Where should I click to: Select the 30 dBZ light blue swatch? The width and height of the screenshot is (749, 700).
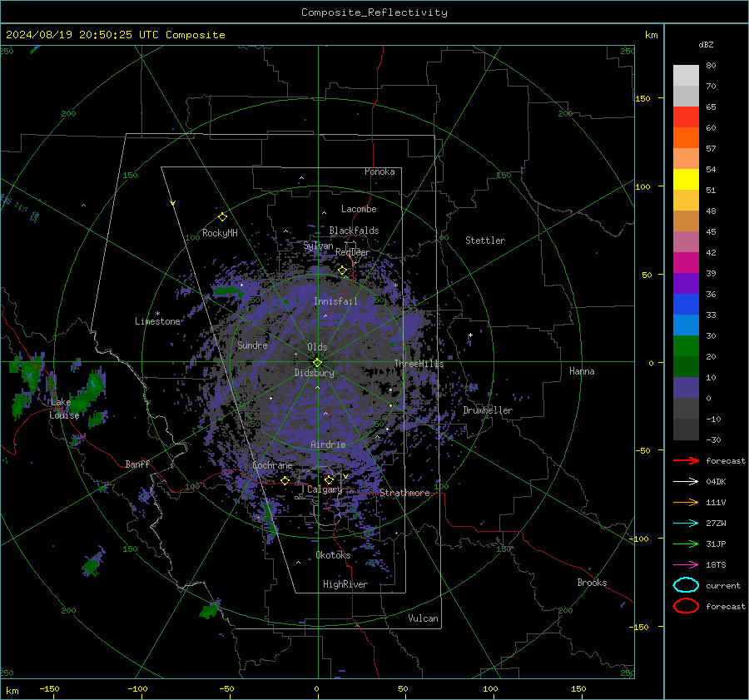[x=686, y=325]
